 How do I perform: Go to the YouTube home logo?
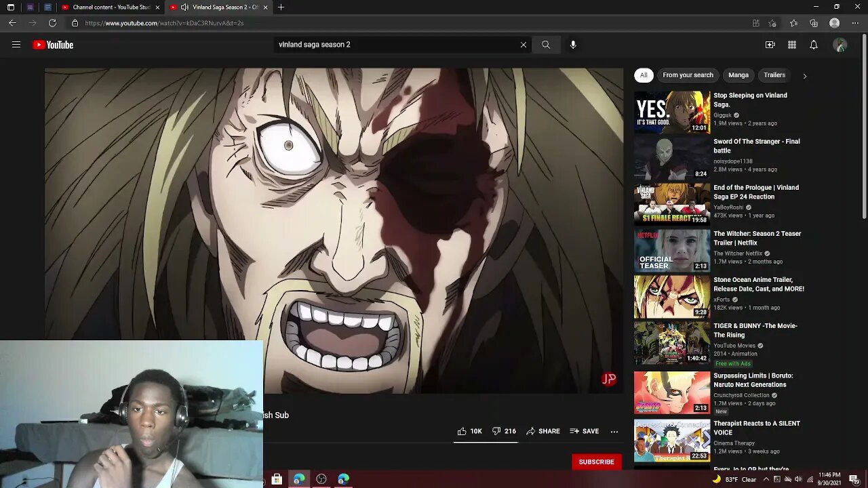[x=53, y=45]
